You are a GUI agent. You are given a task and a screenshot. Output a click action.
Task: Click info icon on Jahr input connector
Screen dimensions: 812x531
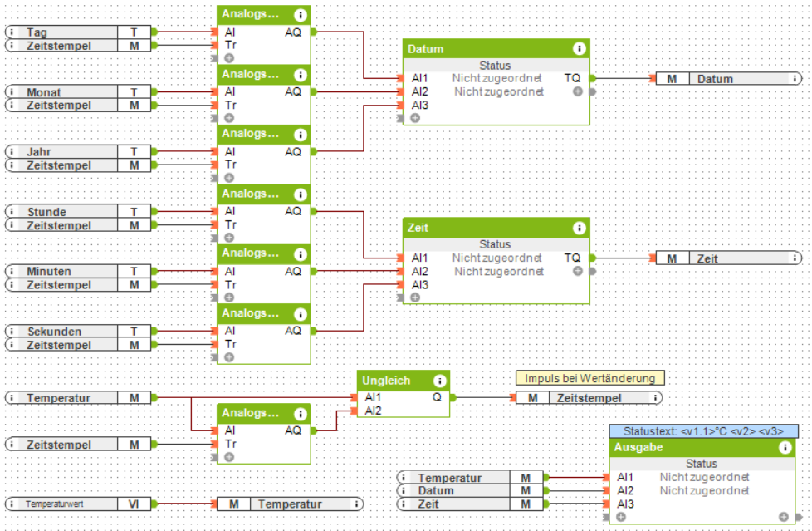12,151
